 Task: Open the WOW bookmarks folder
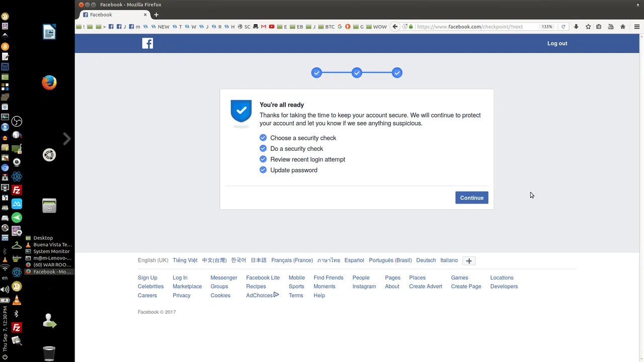[x=376, y=27]
